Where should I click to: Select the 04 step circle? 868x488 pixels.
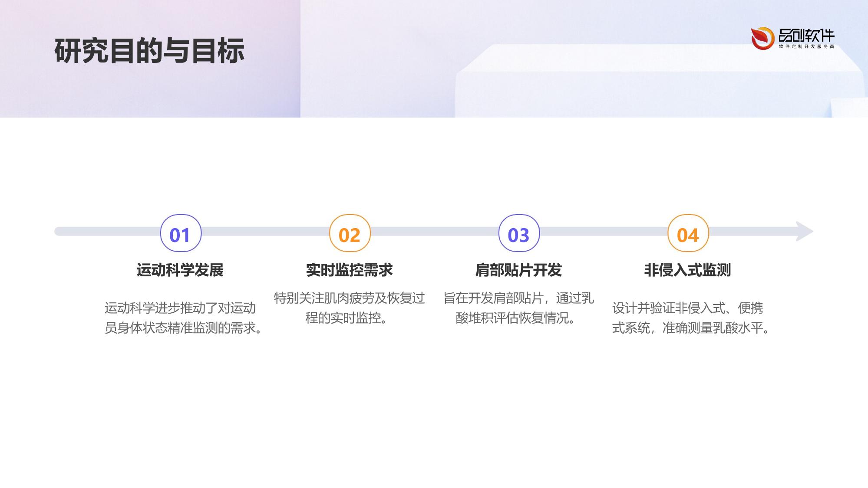(x=688, y=233)
